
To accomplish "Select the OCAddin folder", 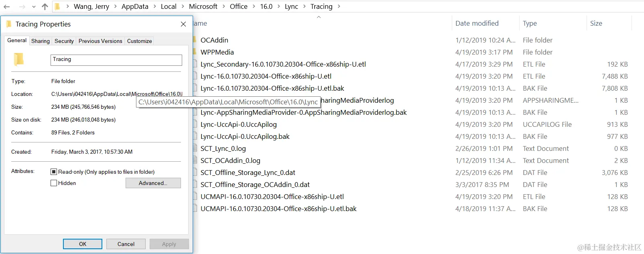I will 214,40.
